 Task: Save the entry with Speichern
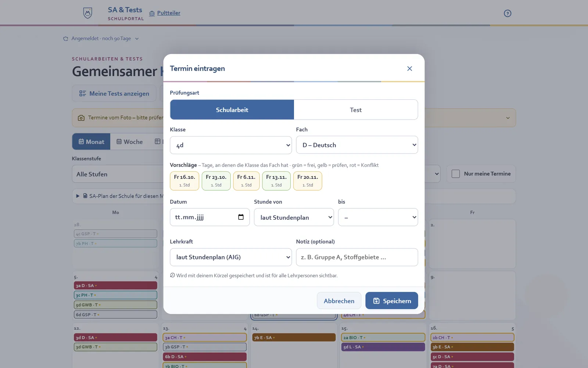pos(392,301)
